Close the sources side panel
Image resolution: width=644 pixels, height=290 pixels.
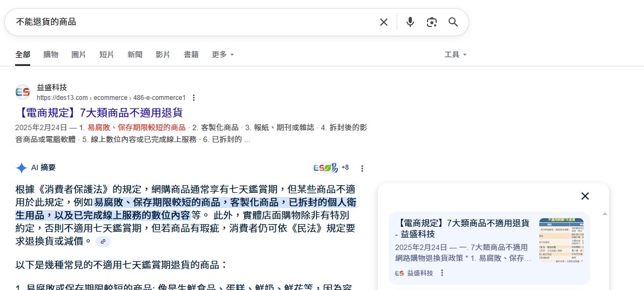[585, 196]
